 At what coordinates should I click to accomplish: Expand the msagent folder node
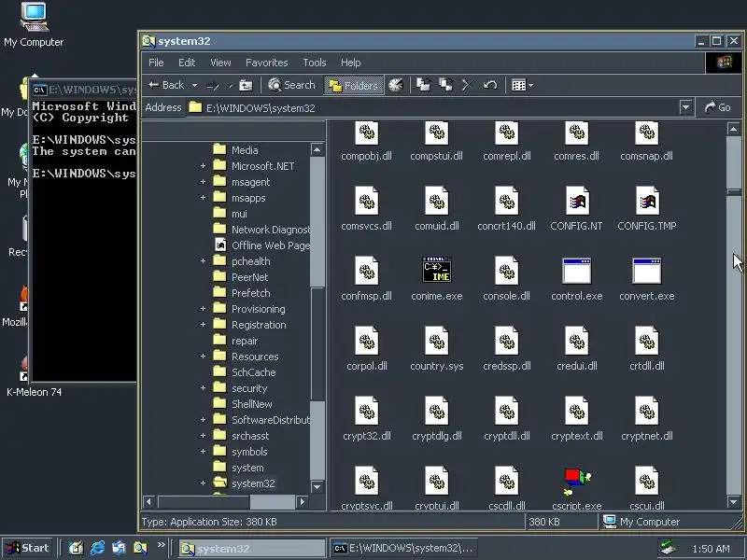point(203,182)
